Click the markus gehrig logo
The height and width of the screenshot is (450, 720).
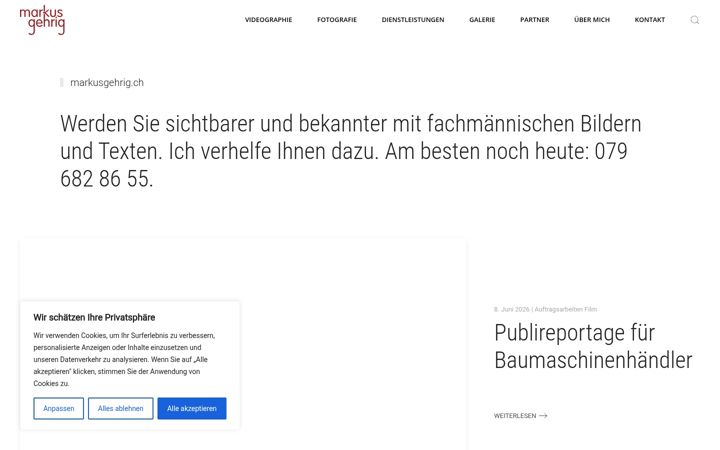tap(42, 21)
